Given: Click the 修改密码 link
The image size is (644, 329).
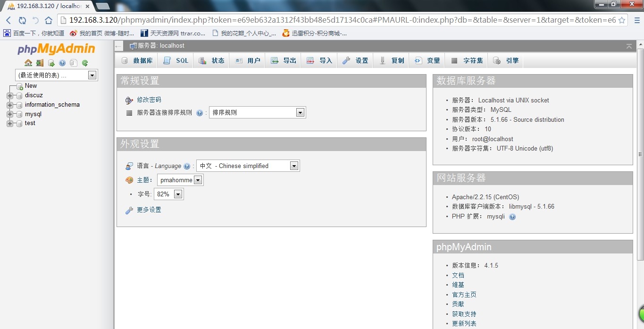Looking at the screenshot, I should 149,100.
